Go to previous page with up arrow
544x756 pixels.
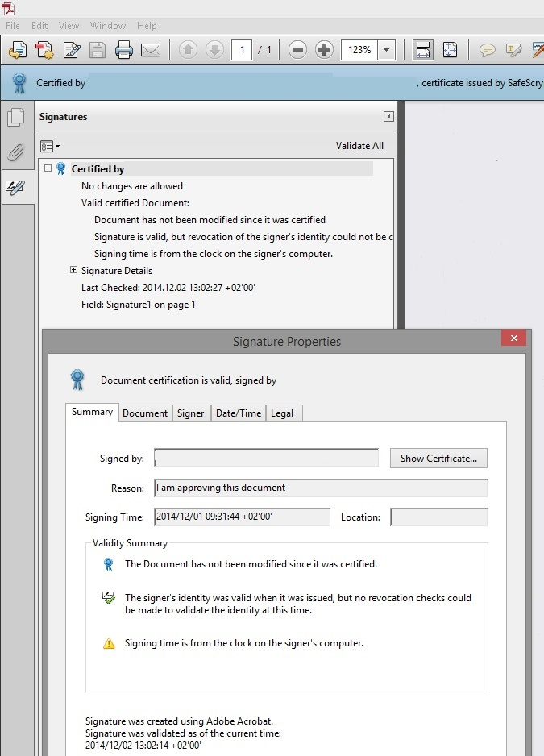click(188, 50)
